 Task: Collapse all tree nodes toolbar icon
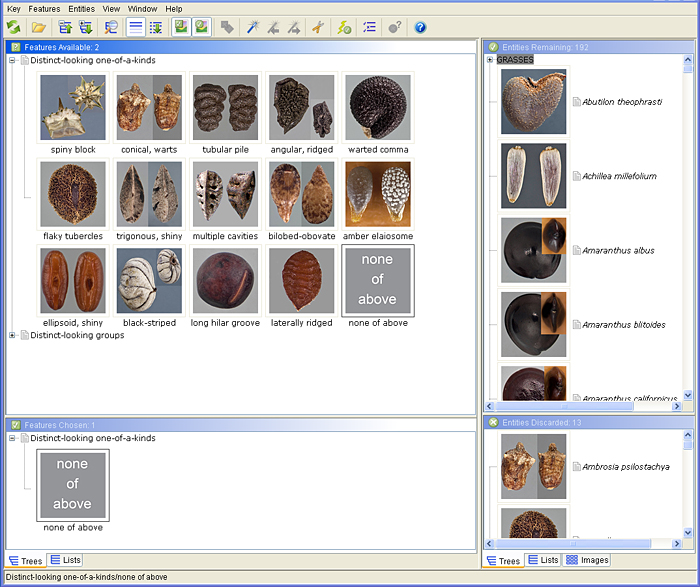click(65, 28)
